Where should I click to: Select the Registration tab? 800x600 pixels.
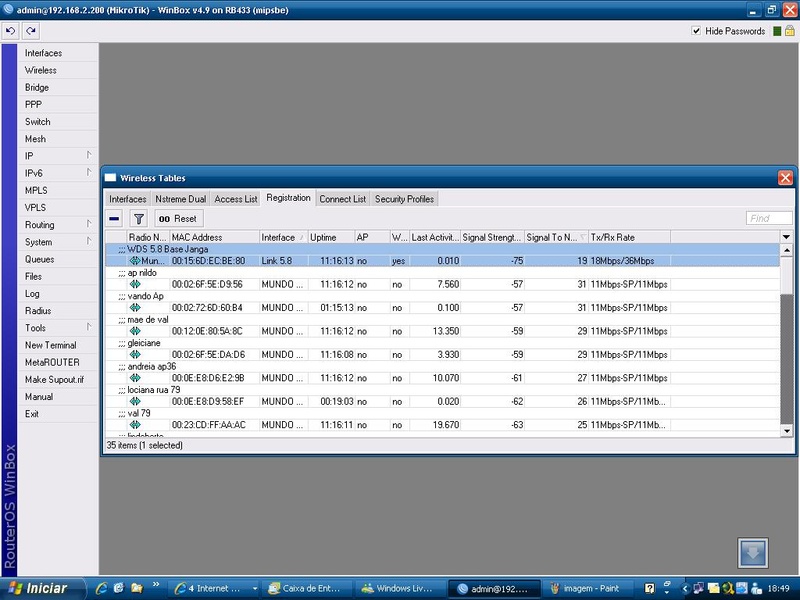click(288, 198)
